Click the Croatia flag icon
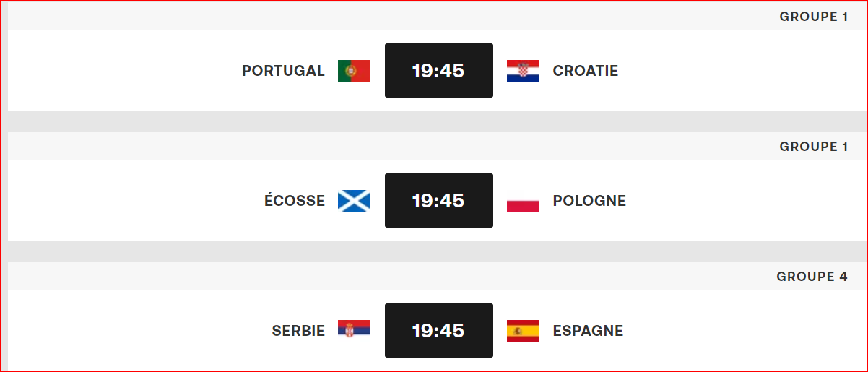This screenshot has width=868, height=372. click(523, 71)
